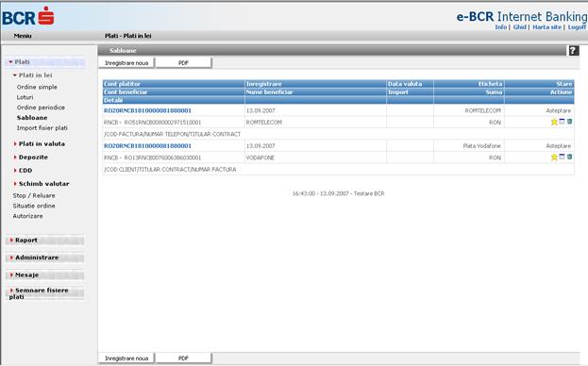Click the Logoff link

click(577, 27)
